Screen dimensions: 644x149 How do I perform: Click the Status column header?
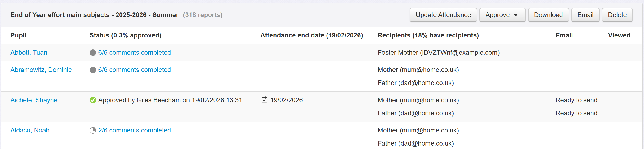(125, 36)
